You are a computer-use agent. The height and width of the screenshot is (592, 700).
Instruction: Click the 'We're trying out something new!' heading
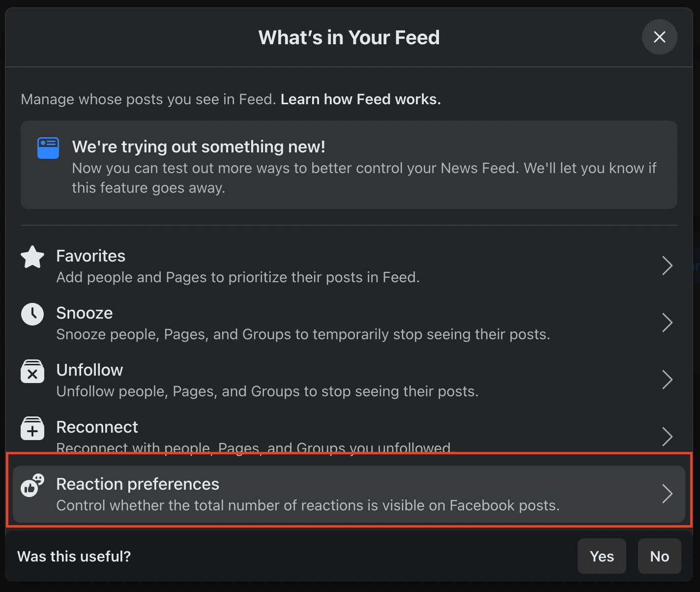[x=199, y=147]
